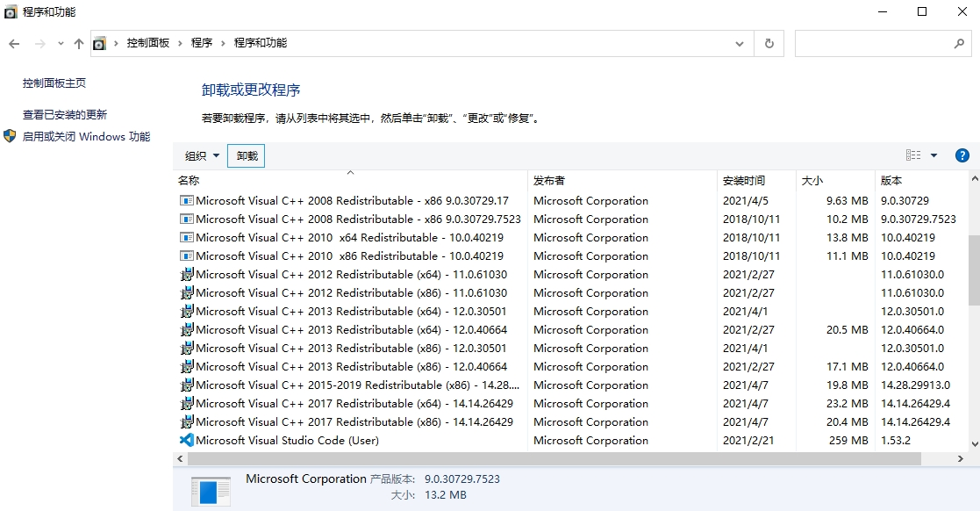Select Microsoft Visual Studio Code (User) row
This screenshot has width=980, height=511.
click(569, 441)
